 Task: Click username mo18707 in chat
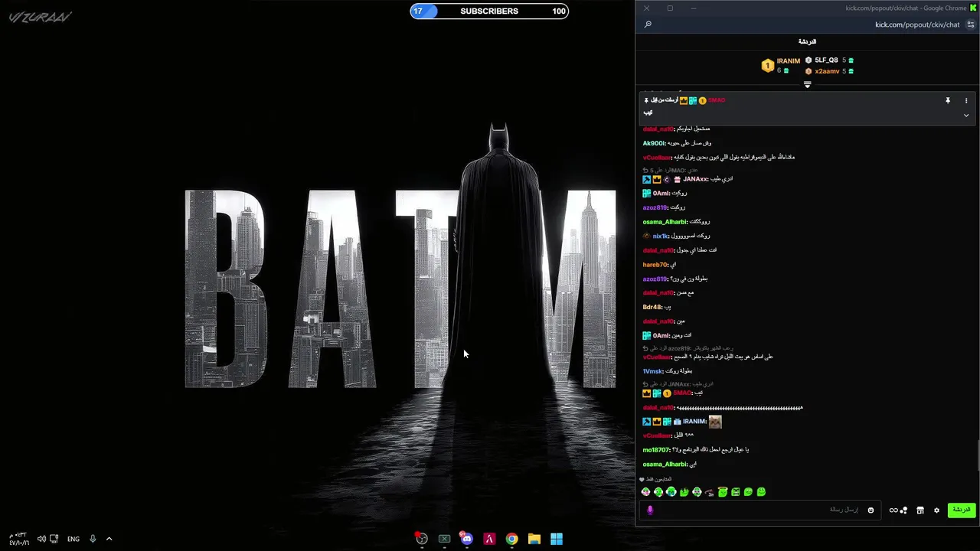point(656,450)
